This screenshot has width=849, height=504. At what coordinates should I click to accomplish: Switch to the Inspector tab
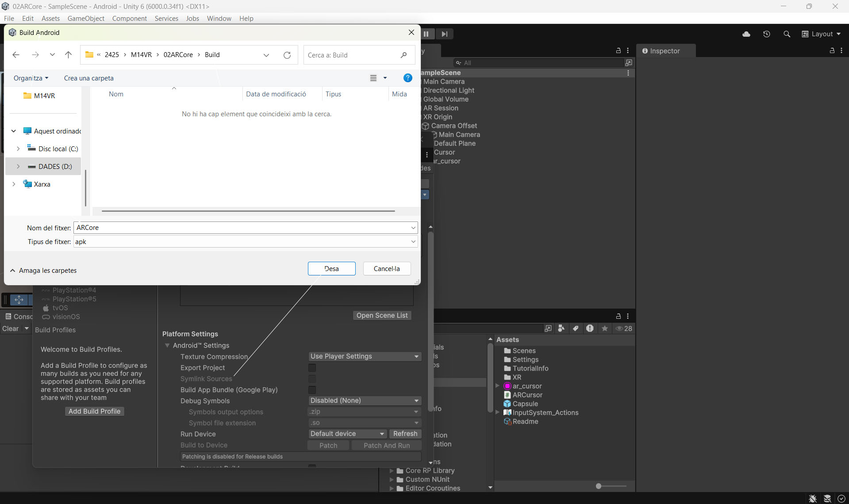tap(665, 51)
